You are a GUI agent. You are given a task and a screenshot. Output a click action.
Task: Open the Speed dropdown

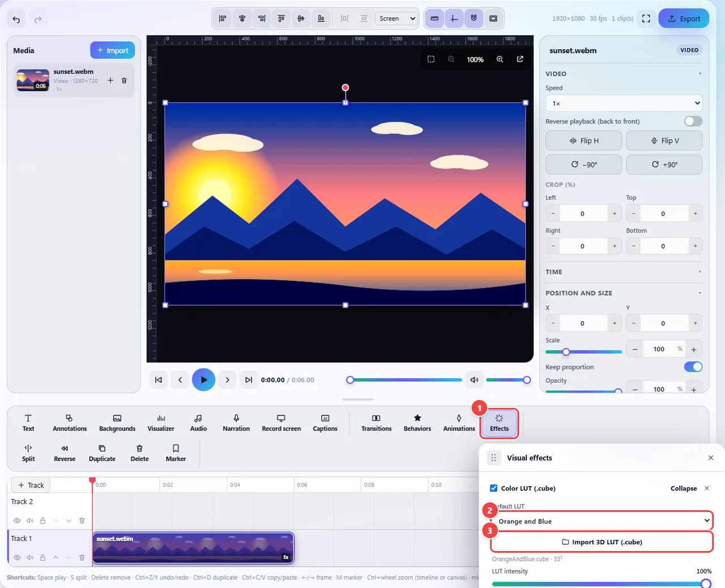click(x=624, y=103)
